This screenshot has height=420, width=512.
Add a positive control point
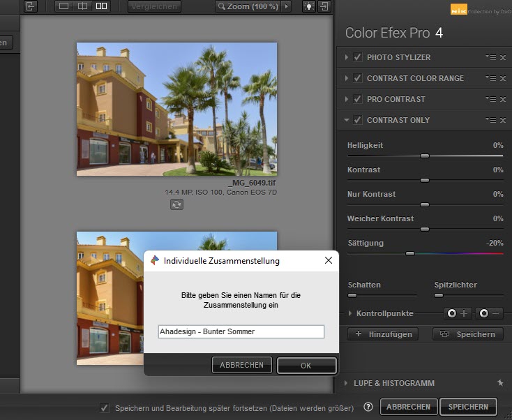(458, 313)
